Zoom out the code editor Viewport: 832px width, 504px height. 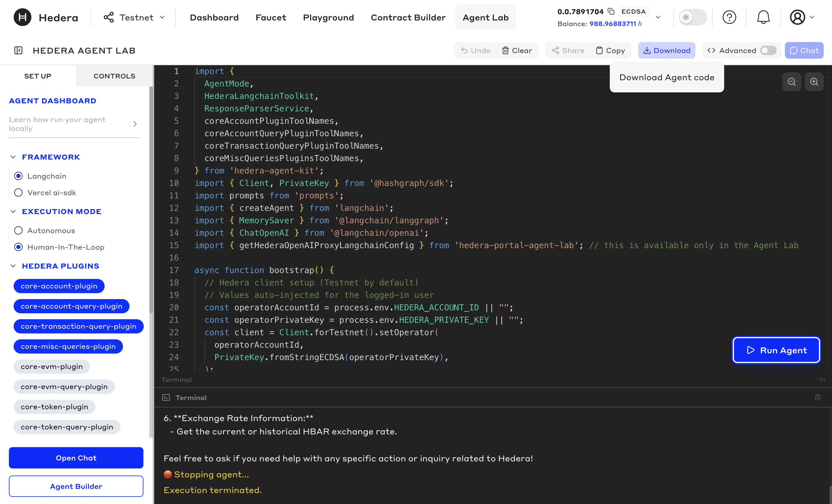coord(791,81)
